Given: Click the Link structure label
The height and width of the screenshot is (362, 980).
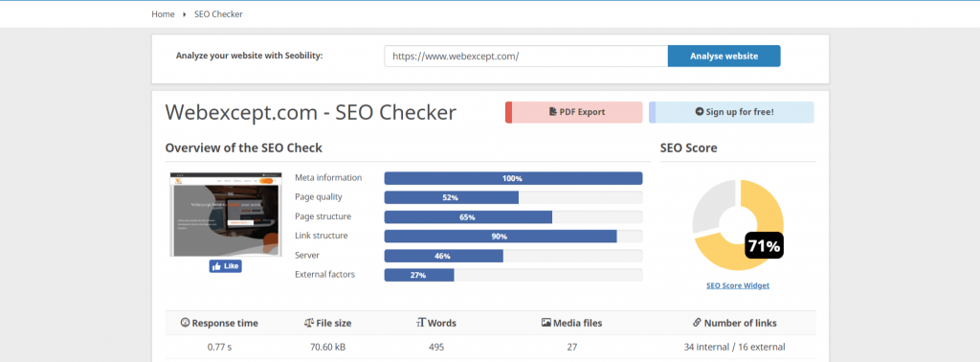Looking at the screenshot, I should coord(322,236).
